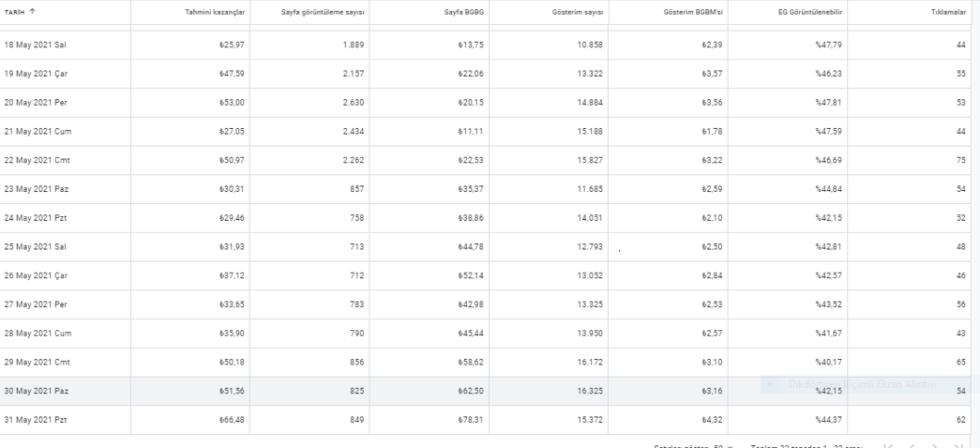Click the Gösterim sayısı column header
980x448 pixels.
[x=577, y=12]
